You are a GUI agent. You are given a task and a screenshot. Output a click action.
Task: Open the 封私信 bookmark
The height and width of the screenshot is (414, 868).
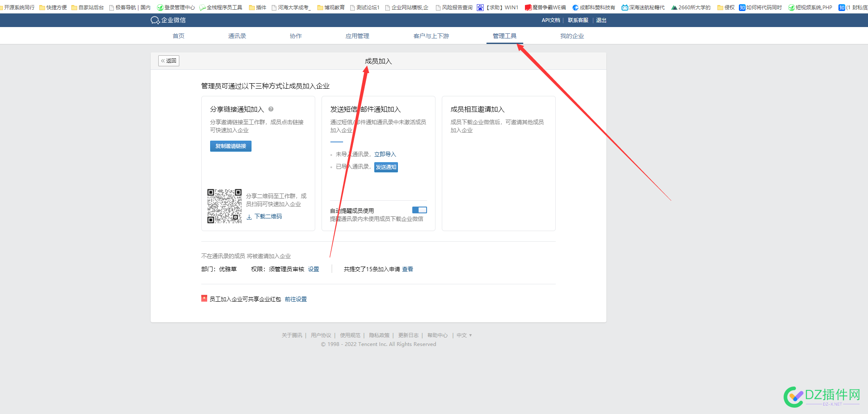point(853,8)
